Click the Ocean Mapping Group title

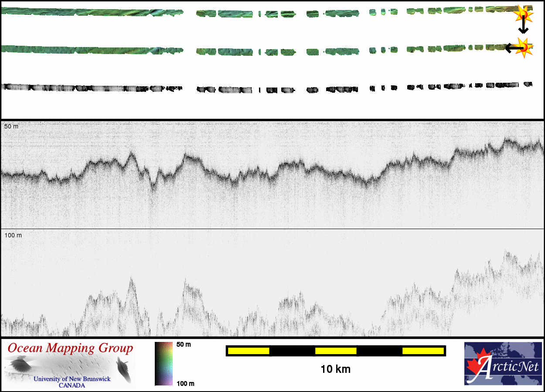[x=70, y=348]
